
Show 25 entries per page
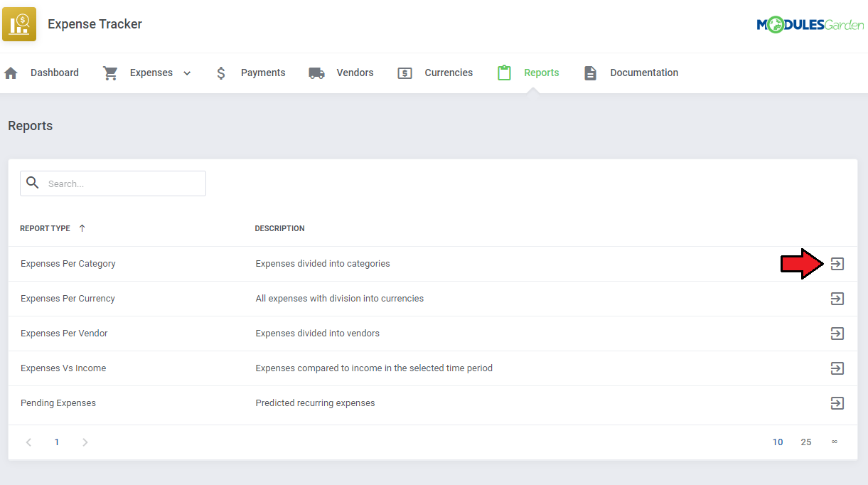[x=806, y=442]
